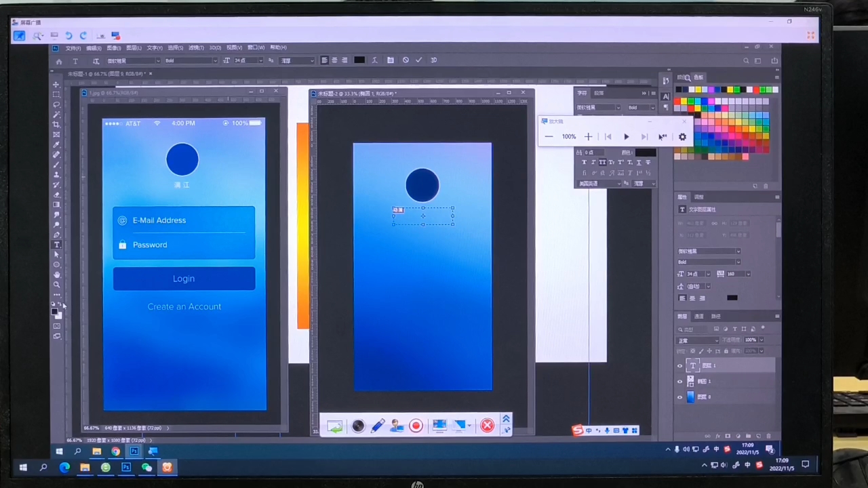Hide the bottom gradient layer eye icon
This screenshot has width=868, height=488.
pyautogui.click(x=680, y=397)
